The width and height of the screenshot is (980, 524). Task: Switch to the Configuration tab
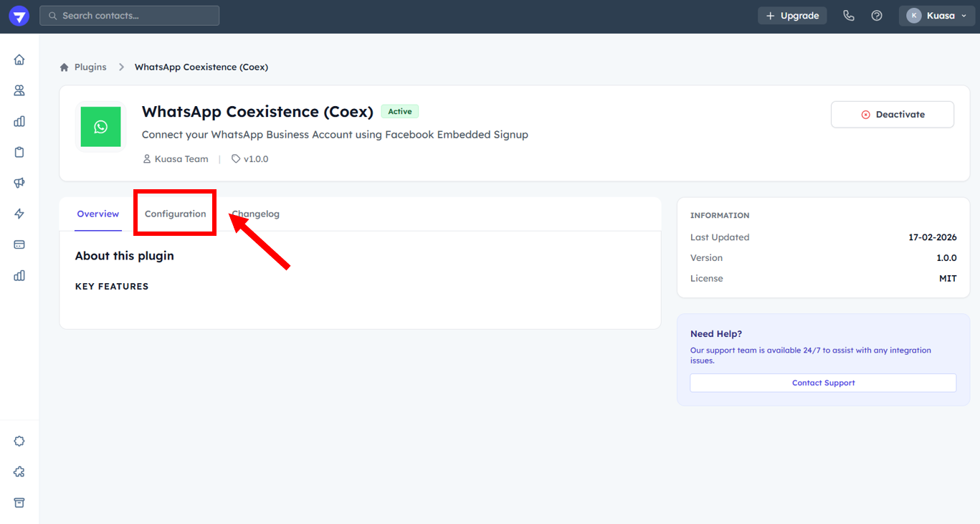tap(175, 214)
